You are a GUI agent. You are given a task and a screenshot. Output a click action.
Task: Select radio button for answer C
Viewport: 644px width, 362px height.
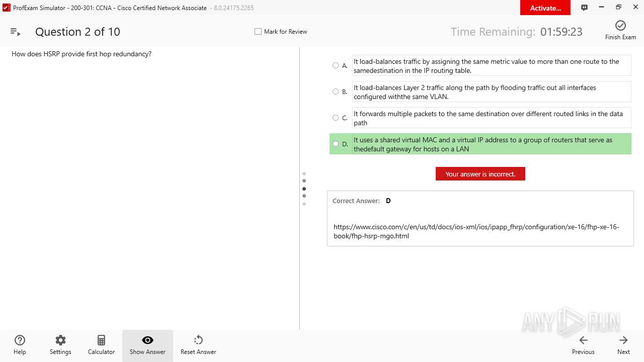[x=336, y=118]
